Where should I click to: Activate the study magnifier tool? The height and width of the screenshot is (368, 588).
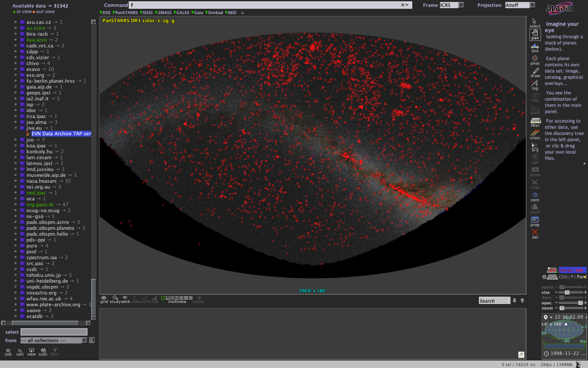[x=115, y=299]
